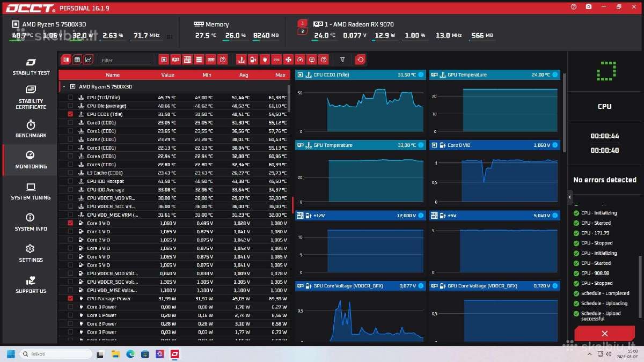This screenshot has width=644, height=362.
Task: Open the Windows Start menu
Action: (x=10, y=354)
